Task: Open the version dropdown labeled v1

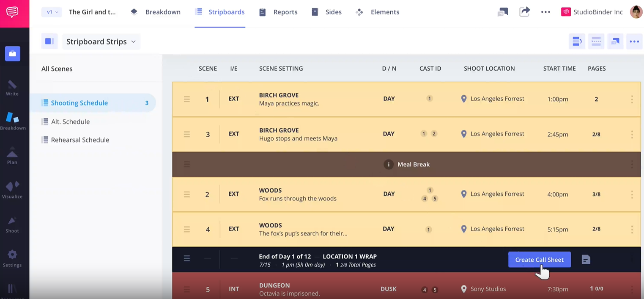Action: click(51, 12)
